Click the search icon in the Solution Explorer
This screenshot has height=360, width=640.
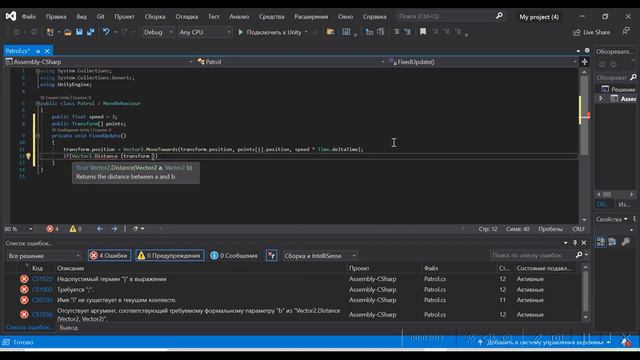pos(633,77)
